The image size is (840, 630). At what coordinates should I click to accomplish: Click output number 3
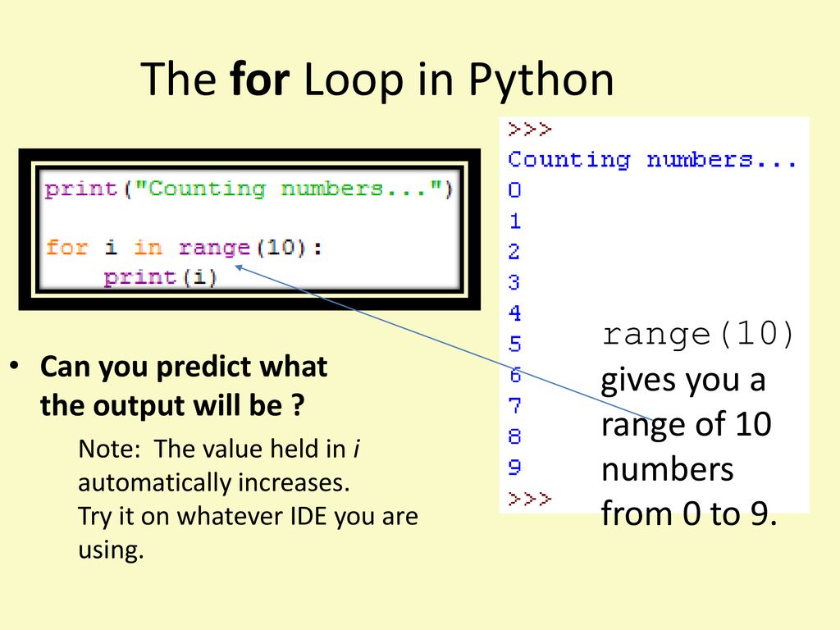pyautogui.click(x=514, y=282)
